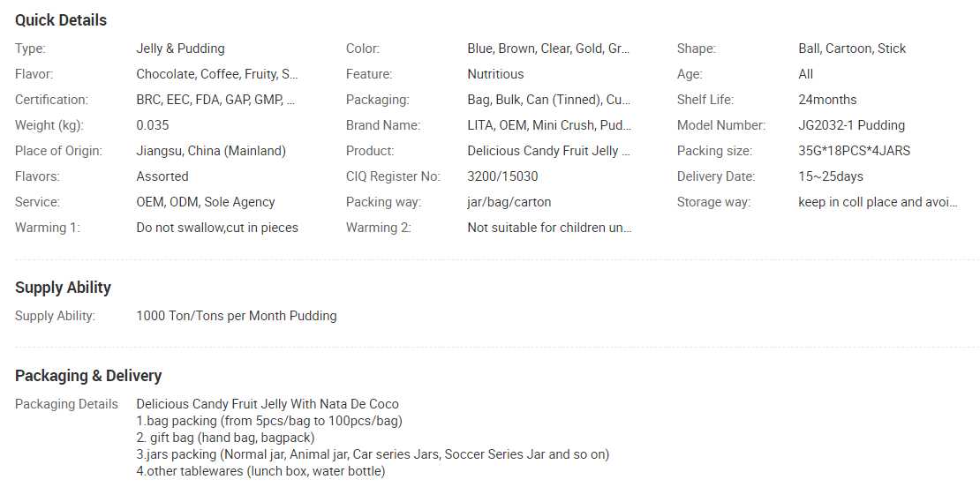Show full Storage way text

[x=878, y=202]
